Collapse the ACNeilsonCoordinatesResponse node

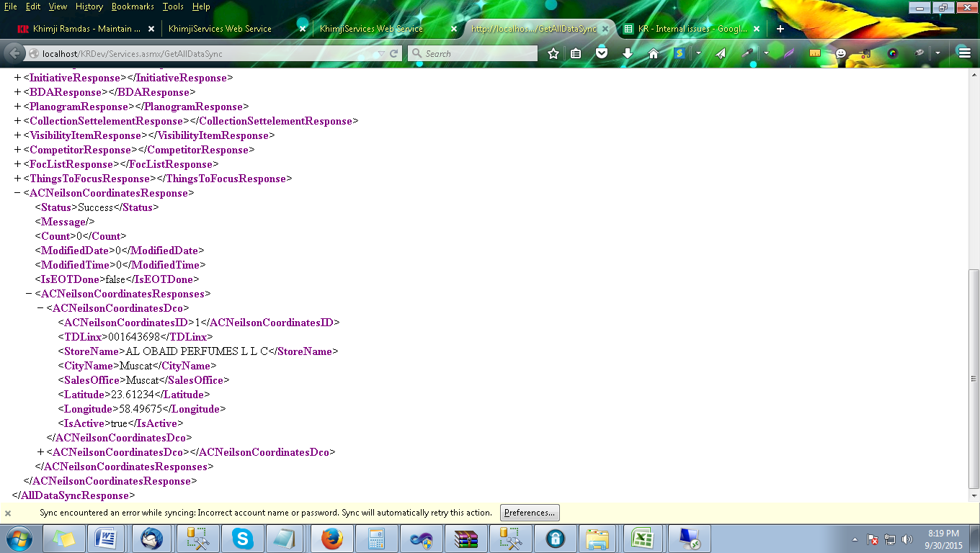pos(18,193)
